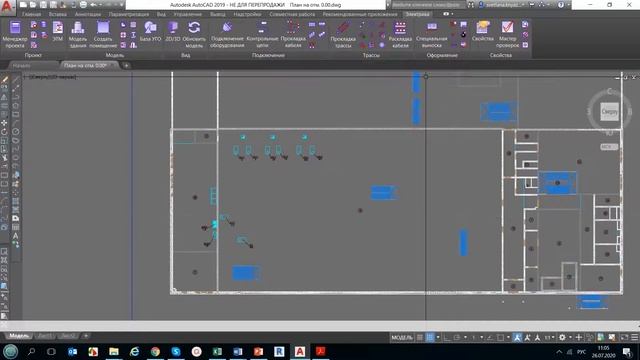Open the Help question mark icon in title bar

point(561,5)
